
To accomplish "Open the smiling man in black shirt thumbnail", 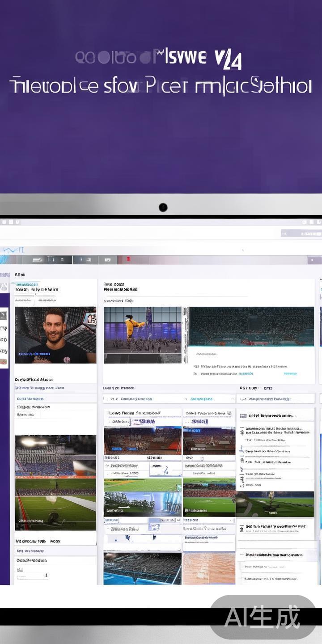I will click(x=55, y=335).
